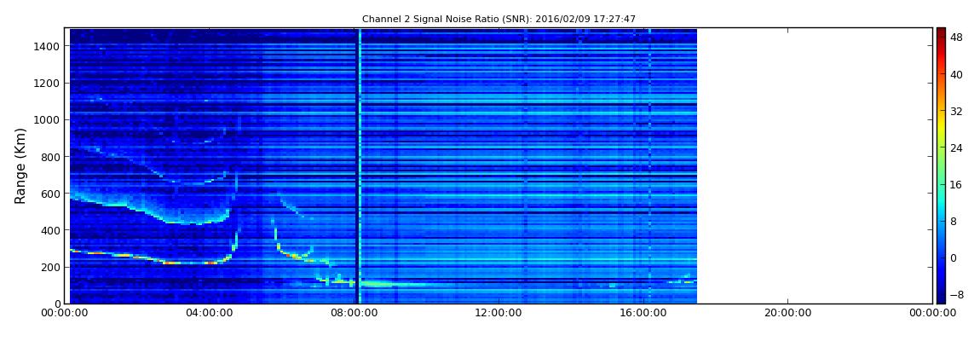Image resolution: width=980 pixels, height=347 pixels.
Task: Click the colorbar value 40
Action: 956,75
